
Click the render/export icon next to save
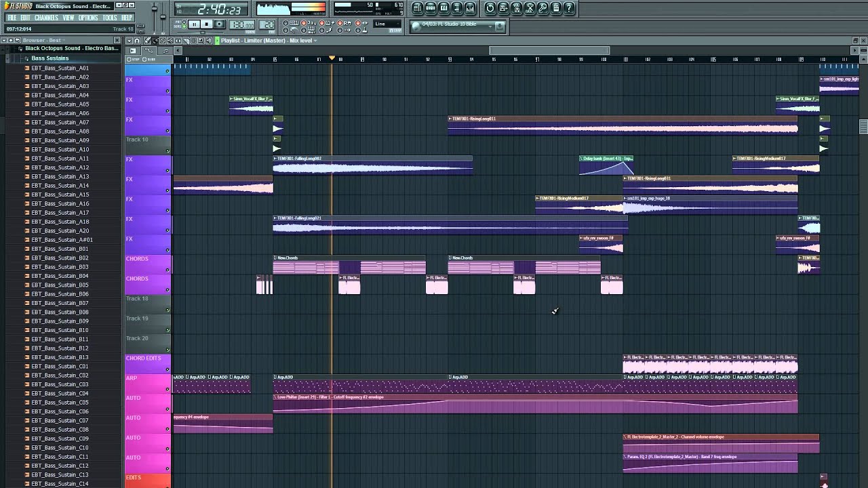click(x=517, y=8)
